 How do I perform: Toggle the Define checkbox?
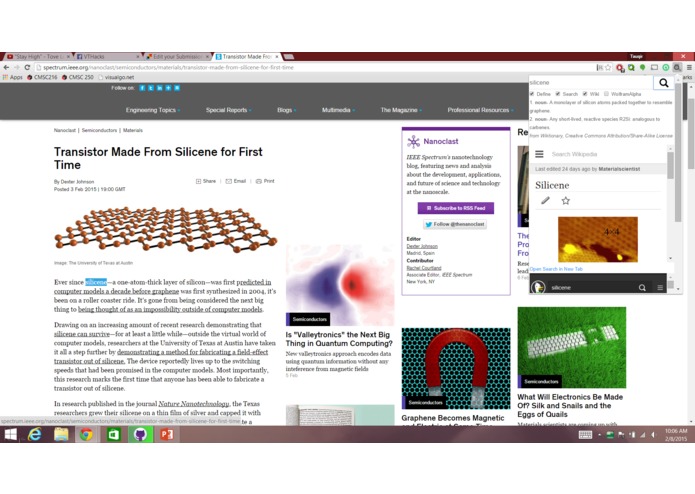coord(532,94)
